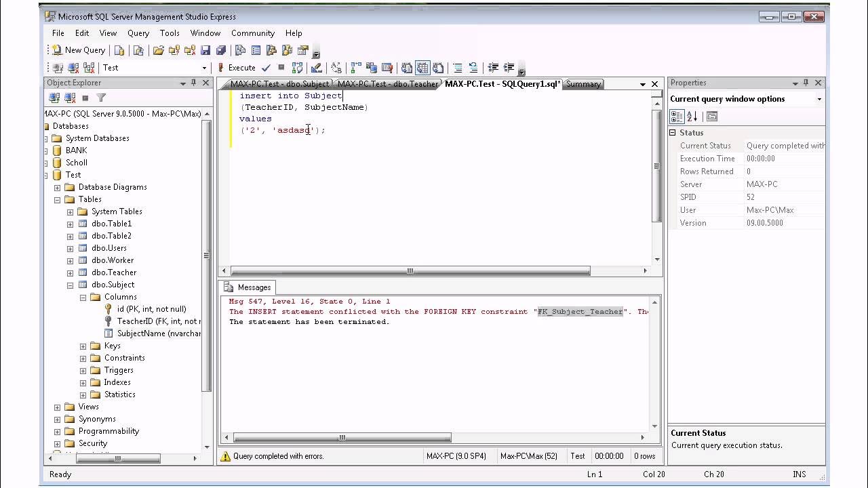The width and height of the screenshot is (868, 488).
Task: Click the Categorized icon in Properties panel
Action: tap(677, 117)
